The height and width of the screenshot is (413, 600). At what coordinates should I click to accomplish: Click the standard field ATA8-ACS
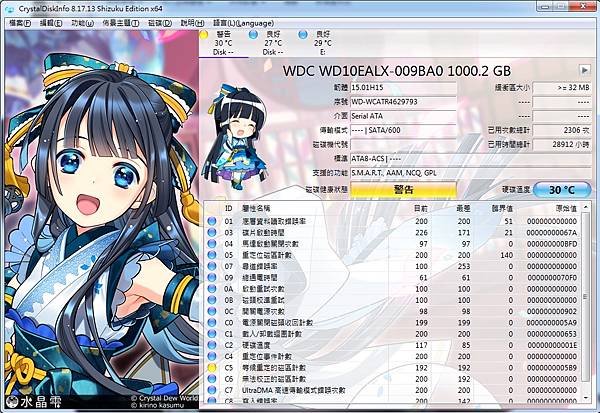471,158
